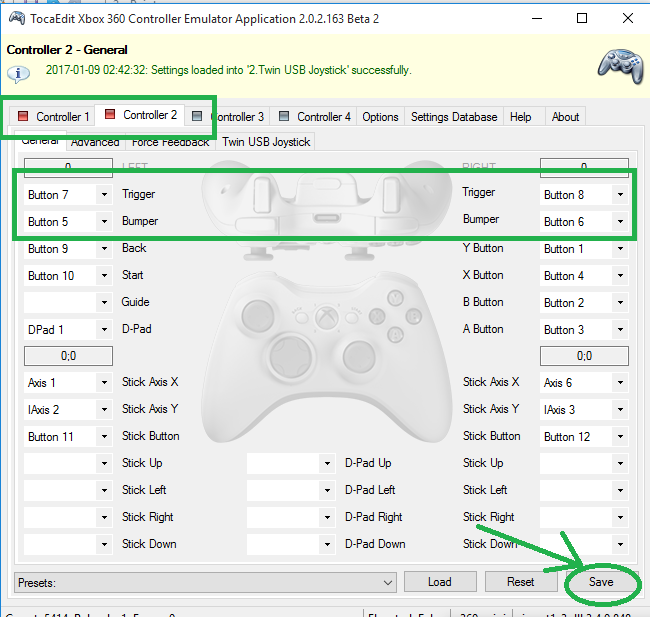Screen dimensions: 650x617
Task: Click the D-pad on the controller diagram
Action: tap(291, 356)
